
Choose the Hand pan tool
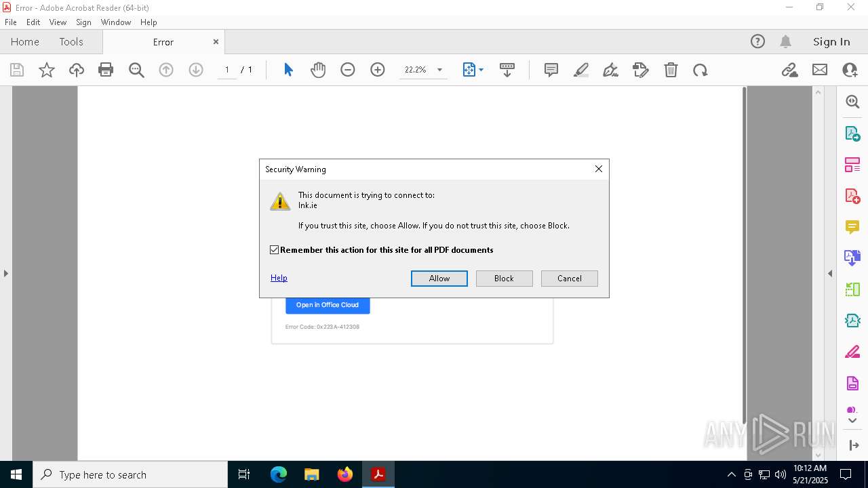click(318, 70)
